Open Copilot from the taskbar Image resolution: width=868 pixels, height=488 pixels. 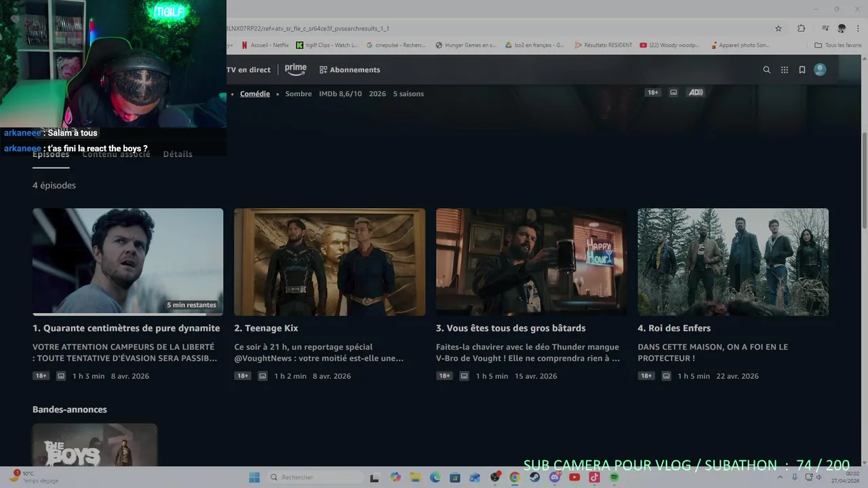point(395,477)
